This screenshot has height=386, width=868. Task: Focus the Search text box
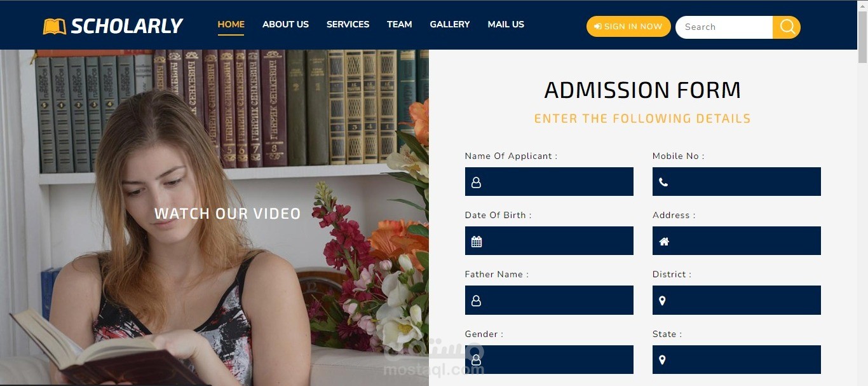[724, 27]
